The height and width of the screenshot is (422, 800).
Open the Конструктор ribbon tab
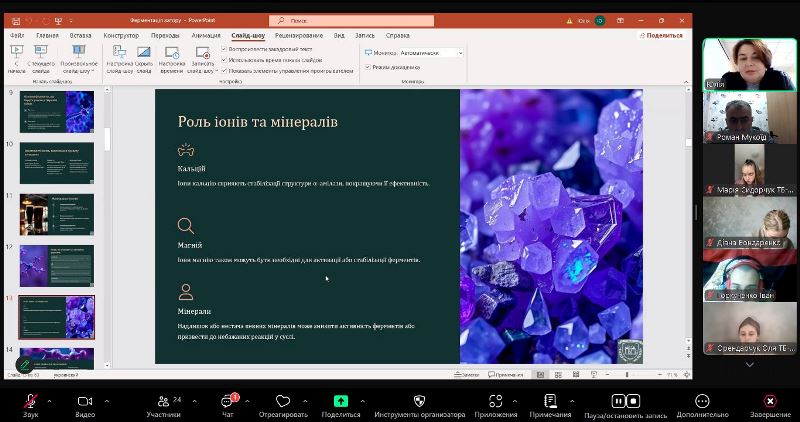pyautogui.click(x=121, y=35)
